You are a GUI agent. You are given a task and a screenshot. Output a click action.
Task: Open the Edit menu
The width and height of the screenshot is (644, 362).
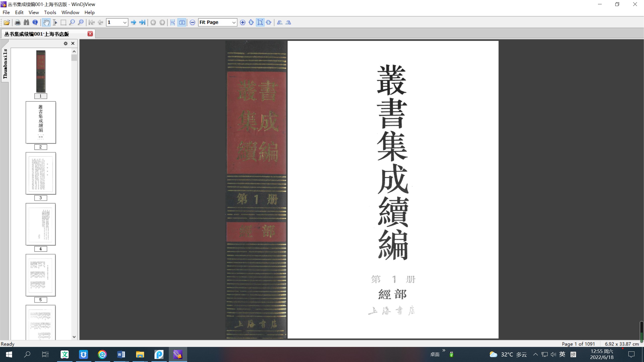coord(19,12)
